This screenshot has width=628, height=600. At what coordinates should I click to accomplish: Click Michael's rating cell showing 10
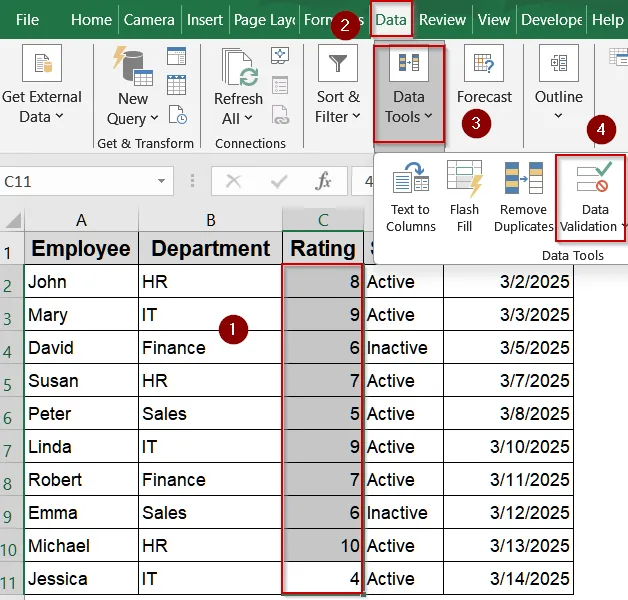coord(323,546)
